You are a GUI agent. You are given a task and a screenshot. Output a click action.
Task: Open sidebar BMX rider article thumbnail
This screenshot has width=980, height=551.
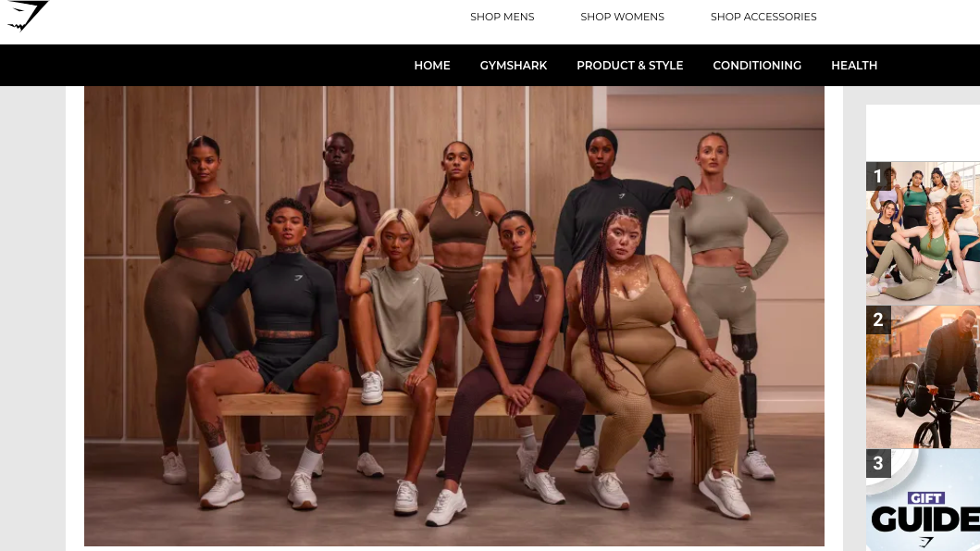click(923, 377)
